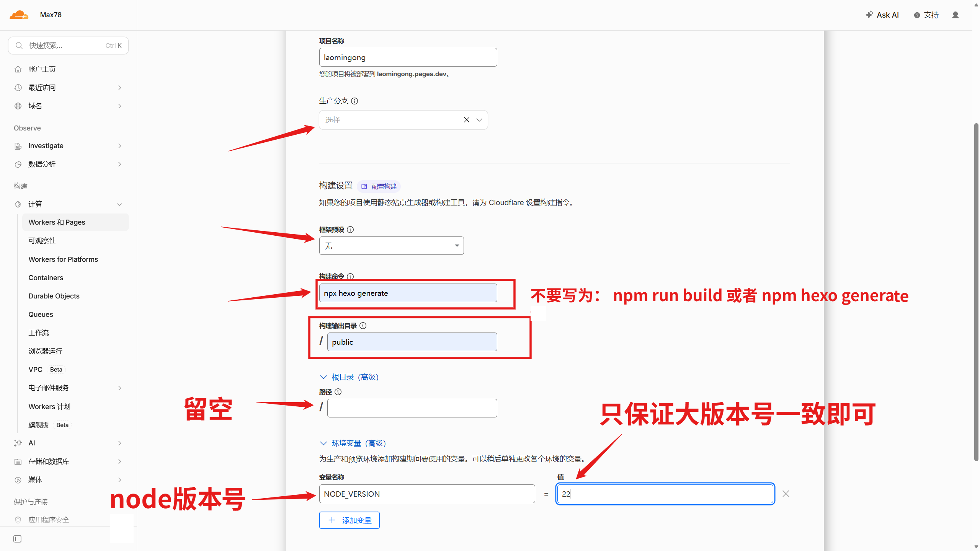The image size is (980, 551).
Task: Click the 媒体 play icon
Action: point(18,480)
